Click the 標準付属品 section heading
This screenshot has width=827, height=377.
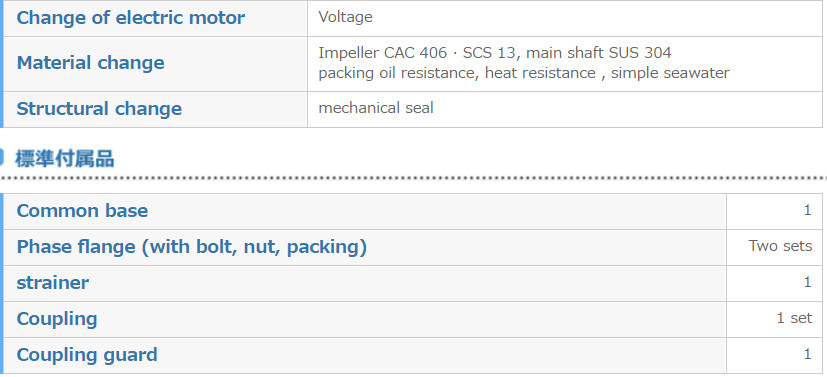[64, 158]
